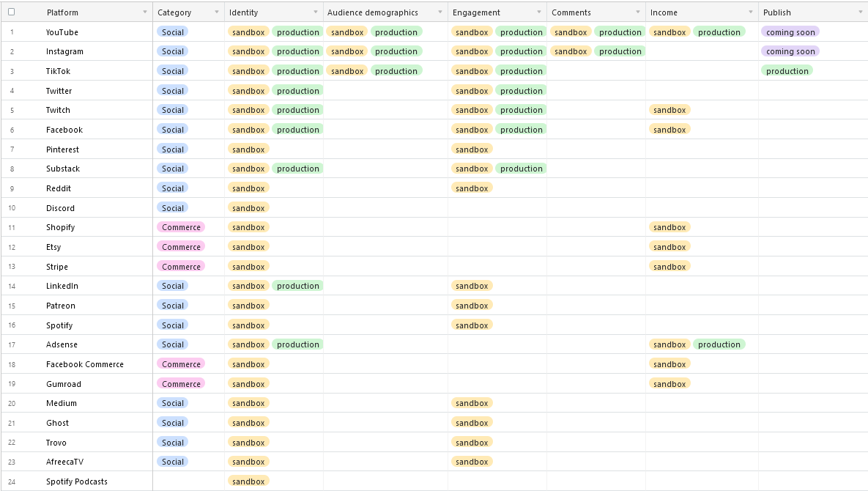This screenshot has width=868, height=491.
Task: Select the Etsy platform cell
Action: click(x=53, y=247)
